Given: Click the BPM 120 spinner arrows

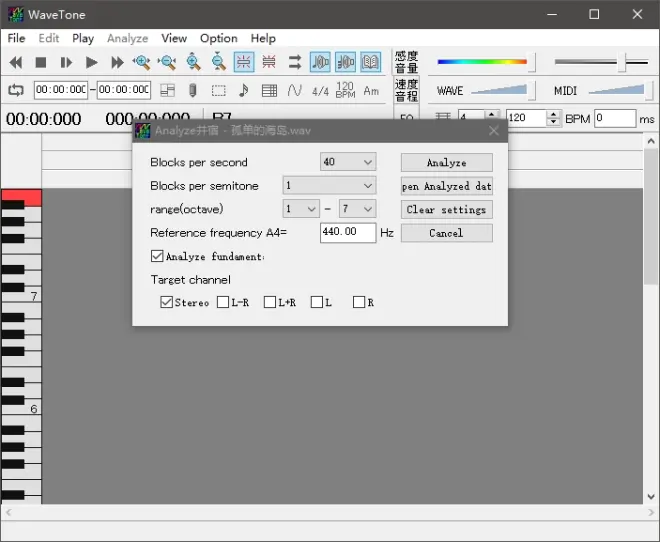Looking at the screenshot, I should (554, 118).
